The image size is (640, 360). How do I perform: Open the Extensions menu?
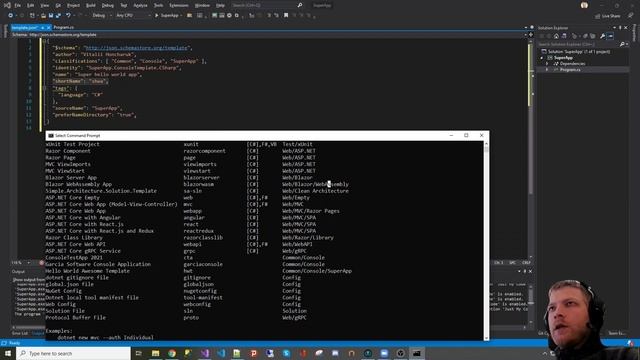(179, 5)
